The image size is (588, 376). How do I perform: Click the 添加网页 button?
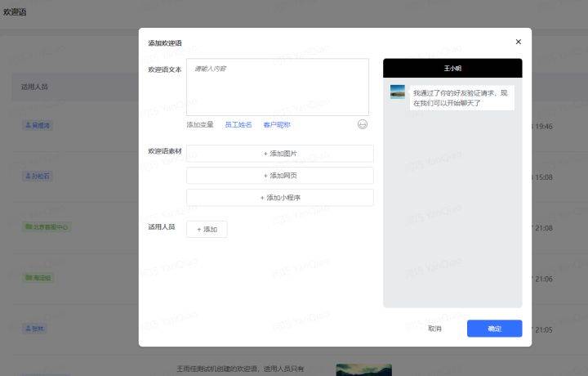coord(280,176)
